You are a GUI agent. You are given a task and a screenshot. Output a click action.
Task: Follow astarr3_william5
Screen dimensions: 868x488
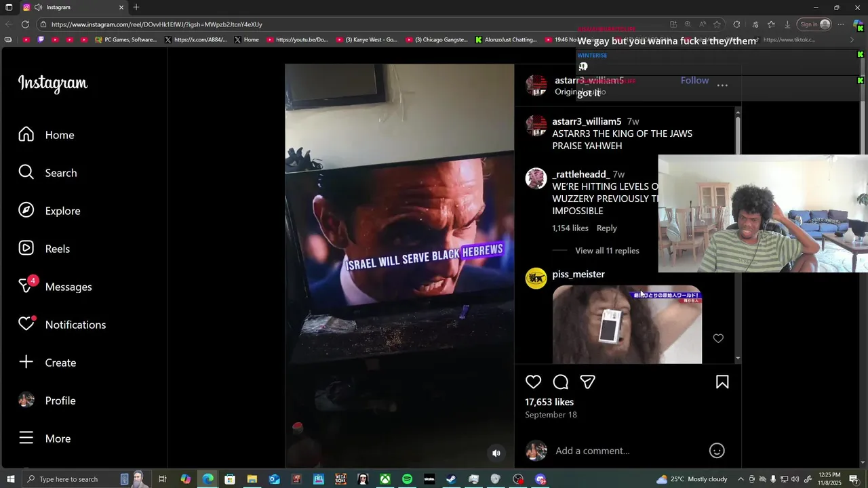[694, 80]
